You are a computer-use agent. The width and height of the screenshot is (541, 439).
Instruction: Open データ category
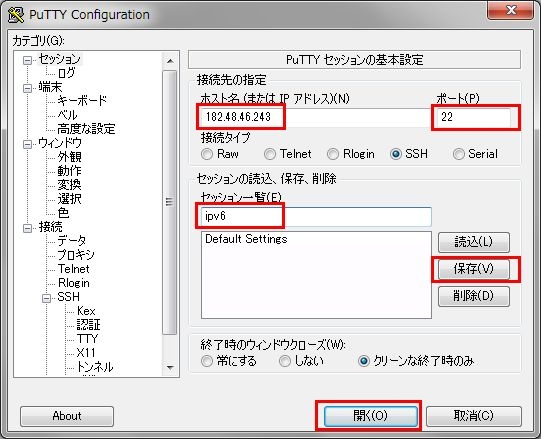click(x=72, y=241)
